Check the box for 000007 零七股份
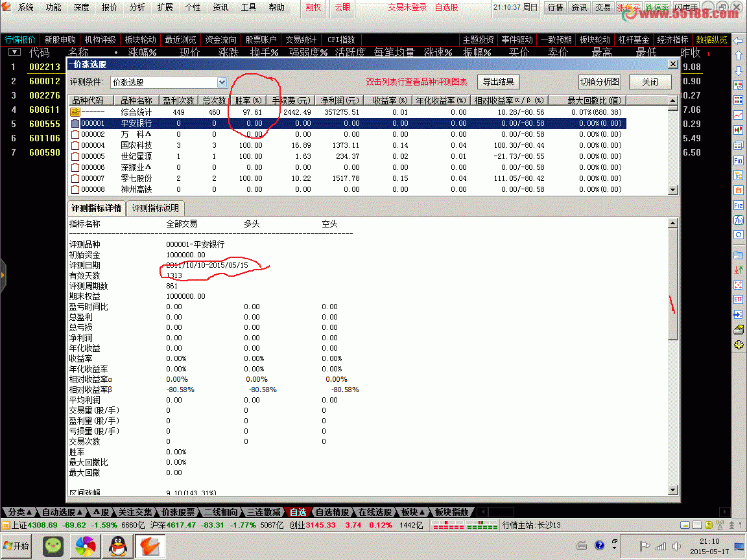The height and width of the screenshot is (560, 747). pyautogui.click(x=75, y=179)
